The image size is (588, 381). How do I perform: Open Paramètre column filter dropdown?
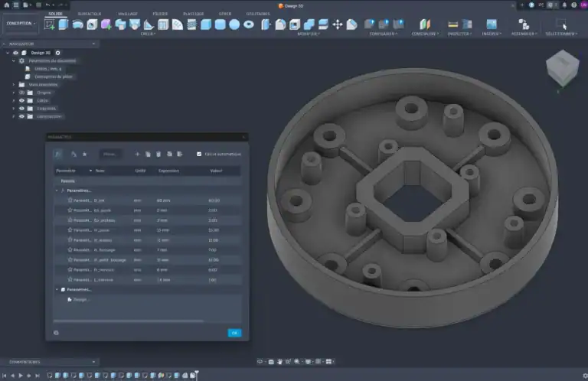90,171
